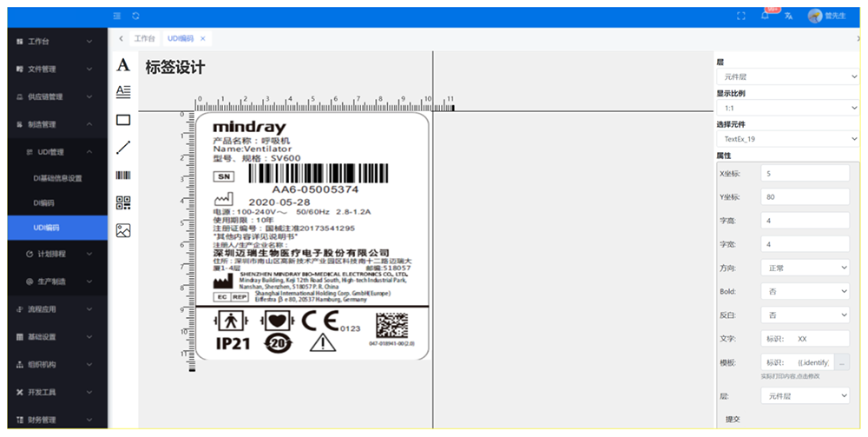Switch to the 工作台 tab

pos(144,39)
